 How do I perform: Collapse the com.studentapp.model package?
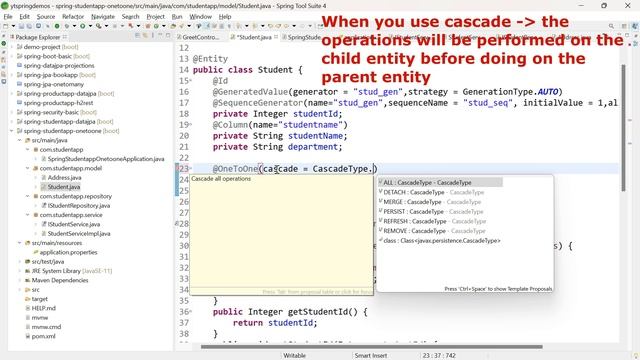pyautogui.click(x=28, y=168)
